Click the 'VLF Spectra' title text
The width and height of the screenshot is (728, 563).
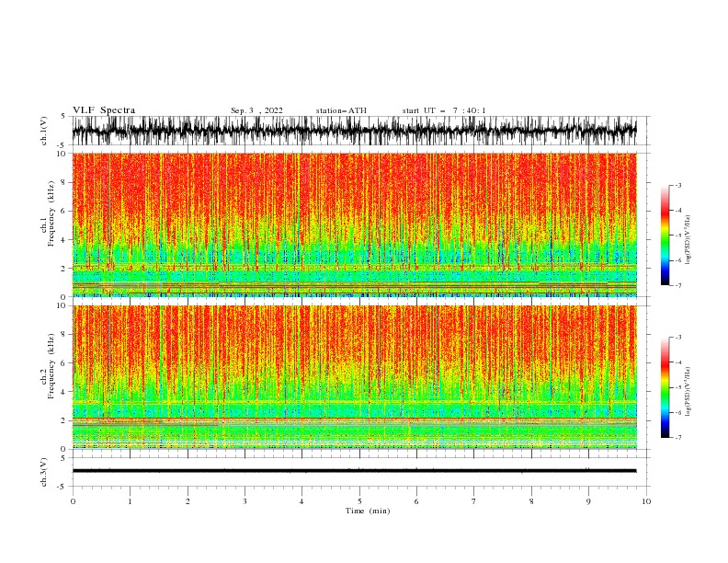104,110
